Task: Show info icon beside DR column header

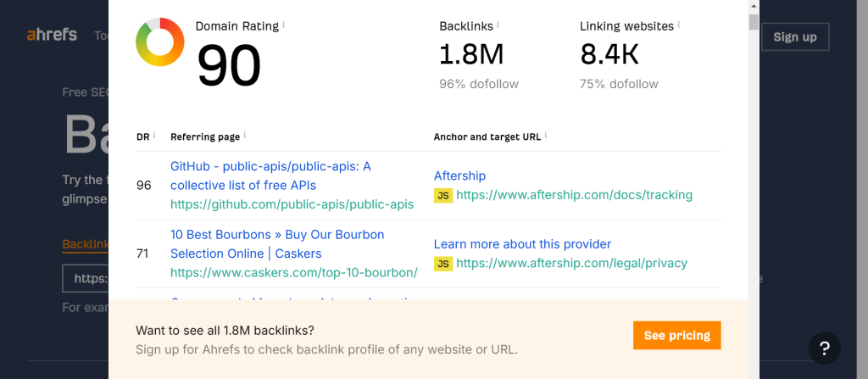Action: click(x=154, y=135)
